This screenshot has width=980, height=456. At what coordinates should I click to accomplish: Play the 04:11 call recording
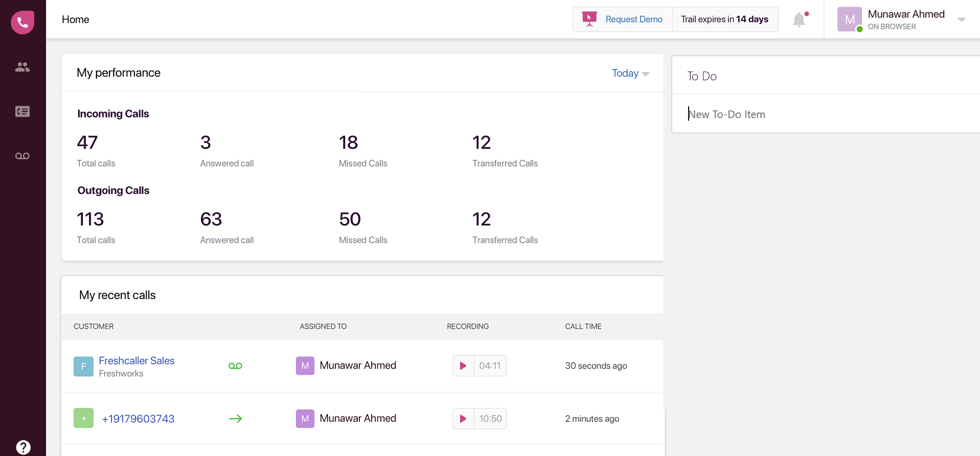463,366
